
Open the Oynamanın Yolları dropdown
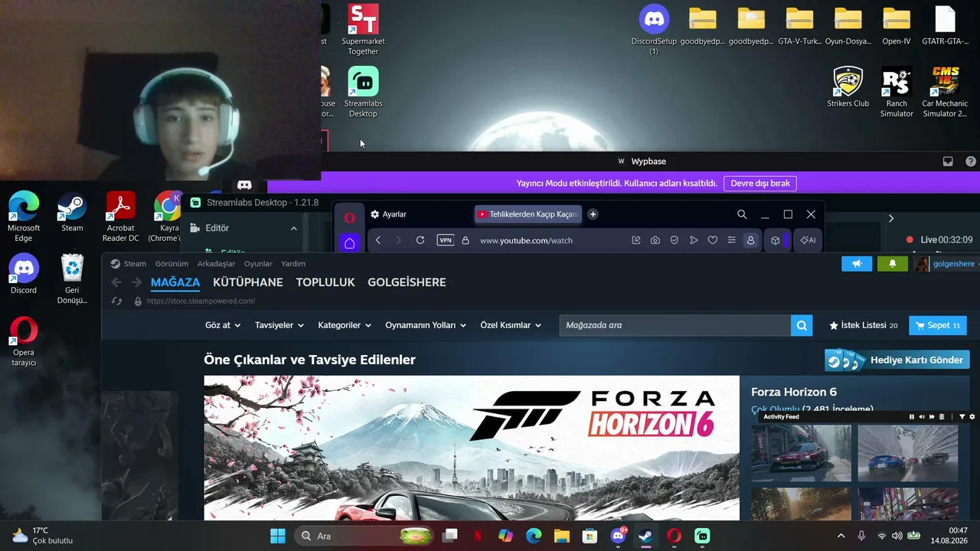coord(426,325)
